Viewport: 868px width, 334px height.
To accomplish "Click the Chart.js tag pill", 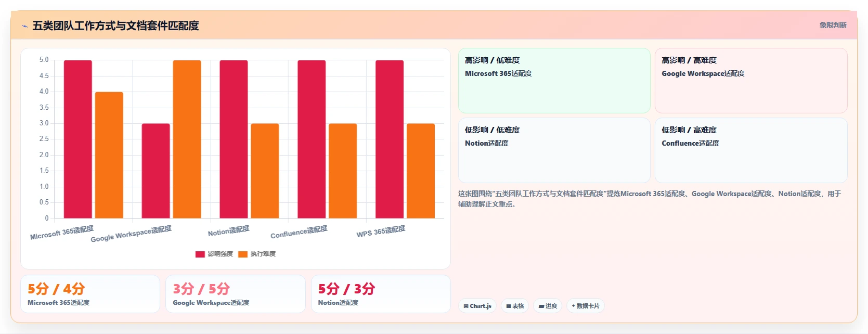I will 477,306.
